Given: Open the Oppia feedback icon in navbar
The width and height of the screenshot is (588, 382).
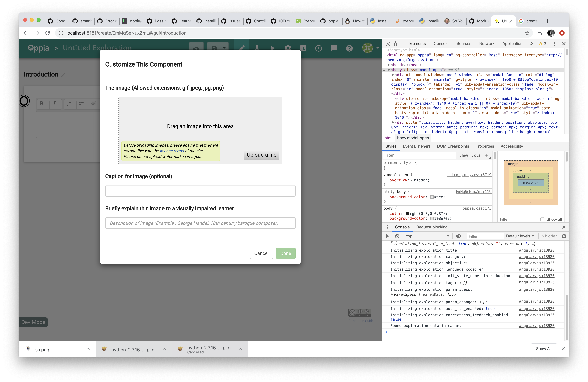Looking at the screenshot, I should (x=334, y=48).
